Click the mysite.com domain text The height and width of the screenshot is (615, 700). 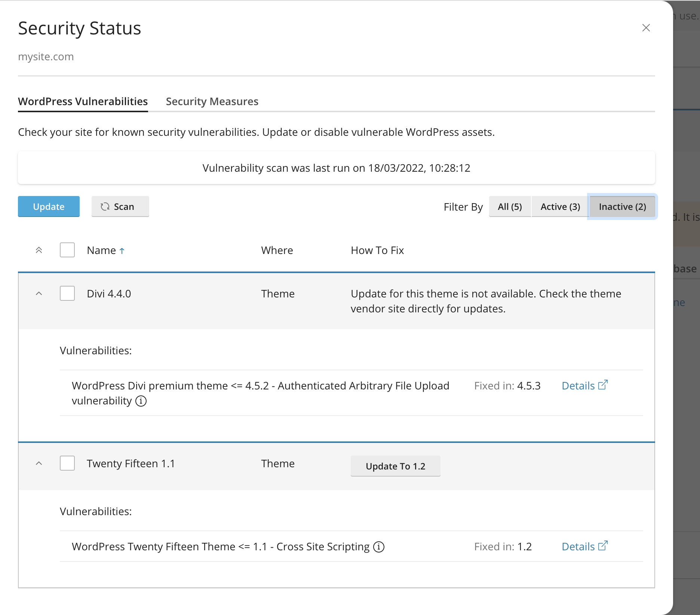46,56
